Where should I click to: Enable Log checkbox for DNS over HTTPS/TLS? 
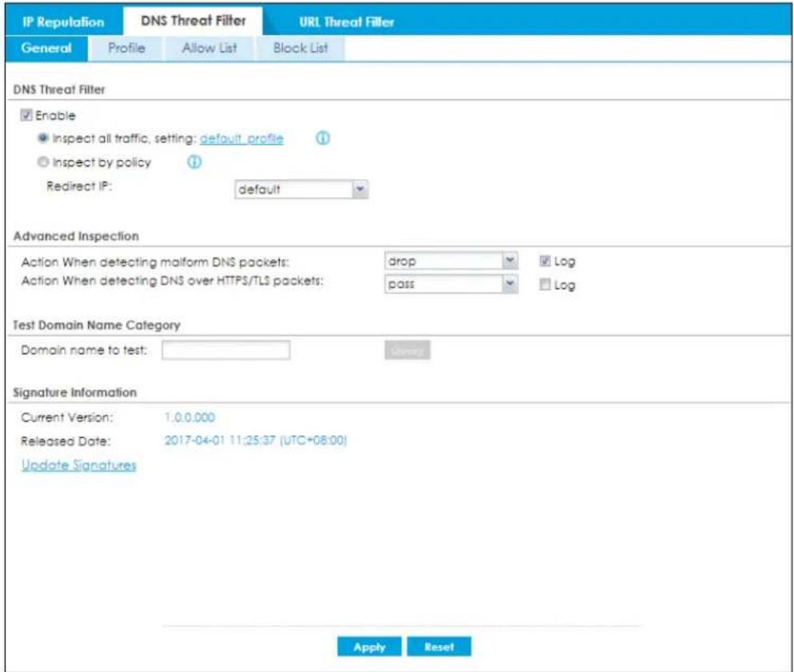point(545,284)
